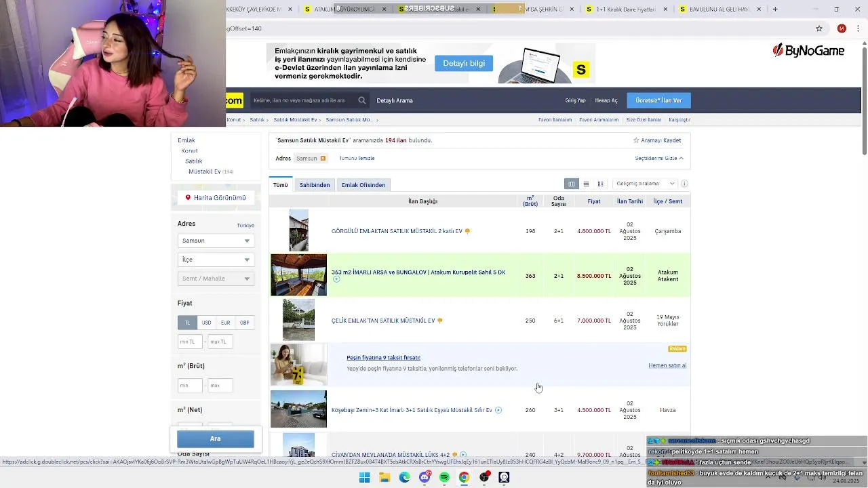Sort by İlan Tarihi column header
The image size is (868, 488).
(x=630, y=201)
